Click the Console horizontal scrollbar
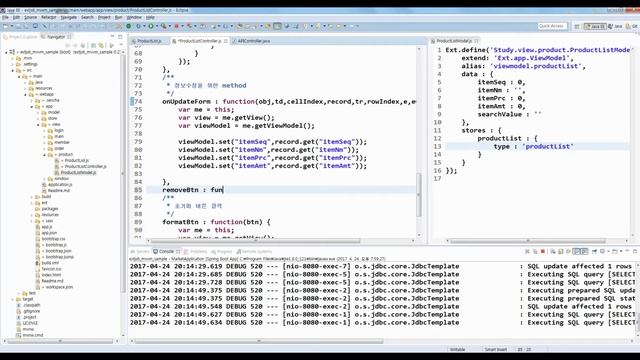 click(x=260, y=341)
